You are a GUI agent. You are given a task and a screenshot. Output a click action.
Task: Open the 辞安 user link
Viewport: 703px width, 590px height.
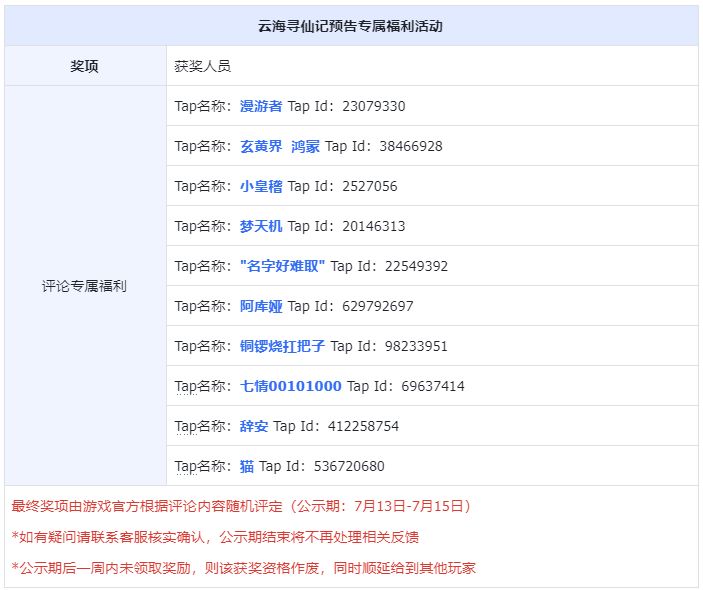click(254, 426)
